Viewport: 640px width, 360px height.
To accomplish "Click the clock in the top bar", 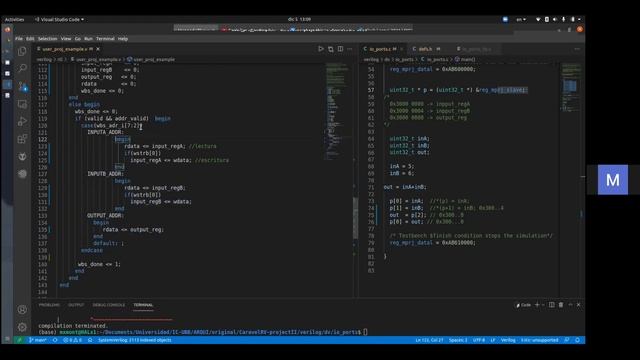I will [x=299, y=19].
